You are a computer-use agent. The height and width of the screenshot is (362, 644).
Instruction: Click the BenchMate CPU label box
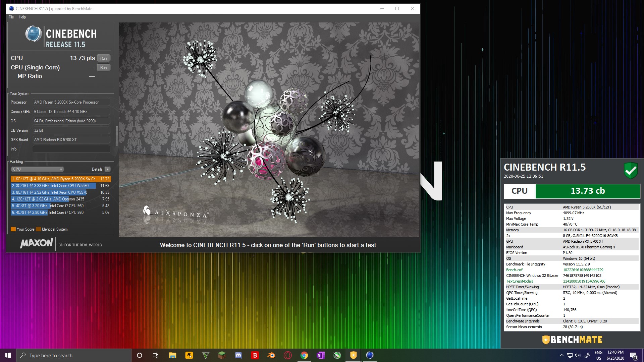coord(519,191)
